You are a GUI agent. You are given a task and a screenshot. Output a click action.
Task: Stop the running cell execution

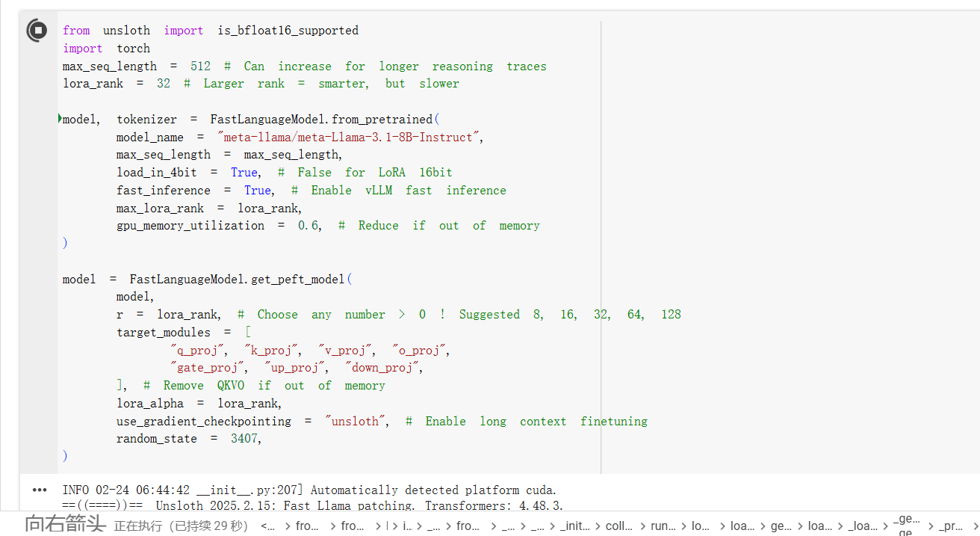(37, 31)
